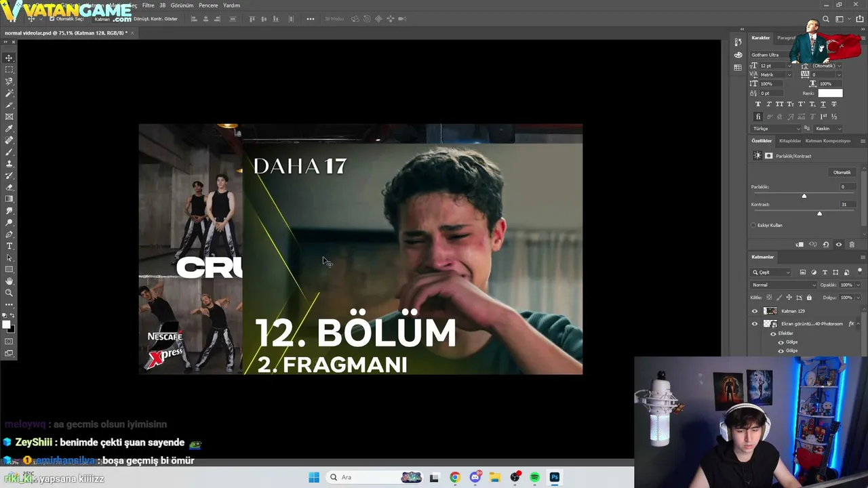Toggle the Otomatik Seç checkbox
This screenshot has width=868, height=488.
pos(52,19)
